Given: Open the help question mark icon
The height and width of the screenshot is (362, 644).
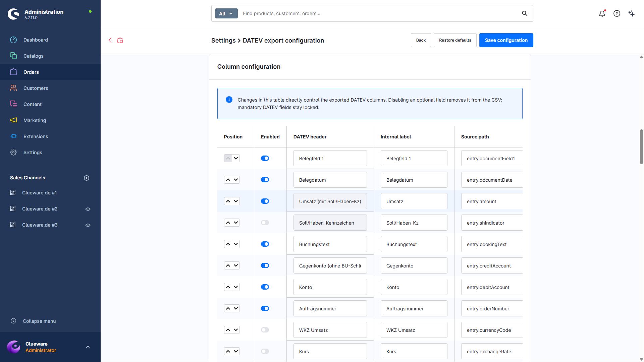Looking at the screenshot, I should pyautogui.click(x=617, y=13).
